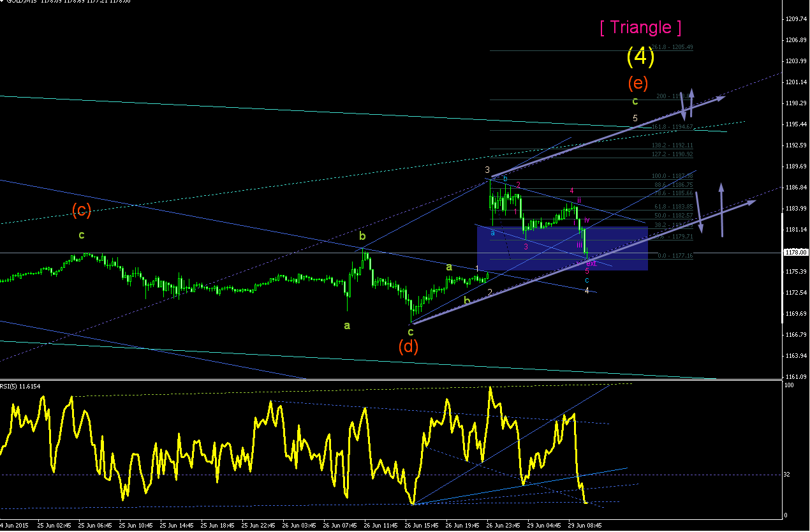Click time axis label "26 Jun 19:45"
The image size is (810, 532).
pos(462,526)
